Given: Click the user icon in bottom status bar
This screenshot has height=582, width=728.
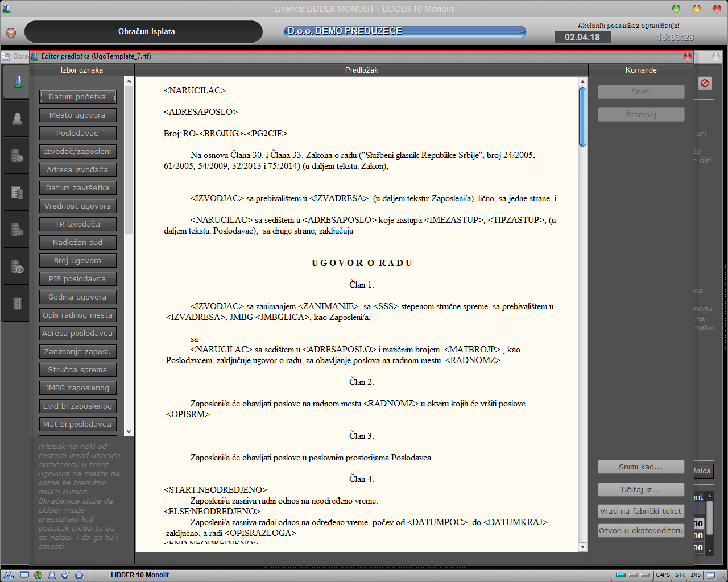Looking at the screenshot, I should pyautogui.click(x=52, y=575).
